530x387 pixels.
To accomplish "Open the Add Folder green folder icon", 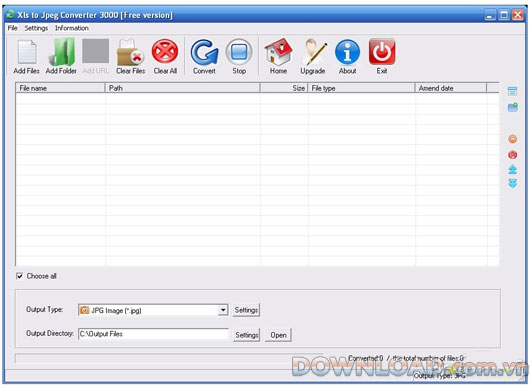I will (62, 52).
